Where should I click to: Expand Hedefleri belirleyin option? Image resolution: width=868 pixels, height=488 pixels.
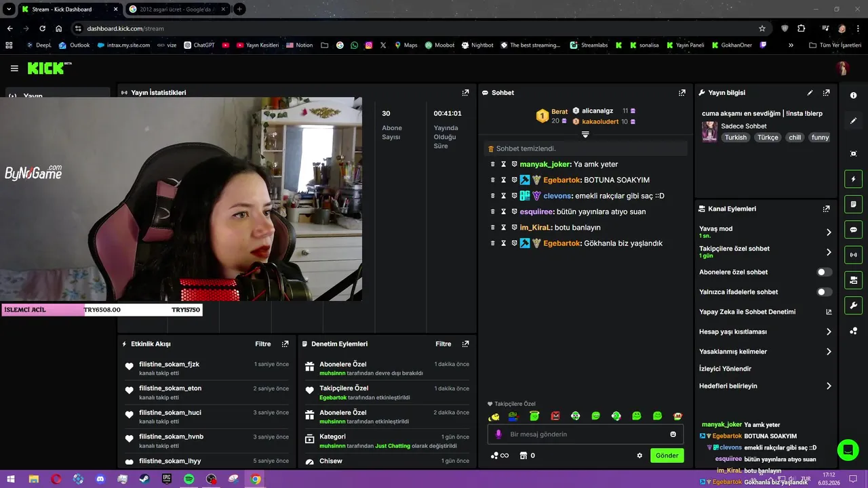click(829, 386)
